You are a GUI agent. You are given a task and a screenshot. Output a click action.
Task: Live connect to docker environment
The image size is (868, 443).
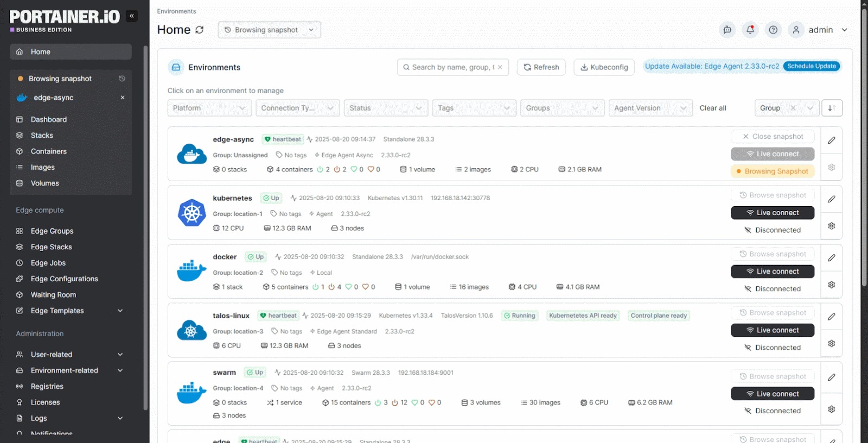tap(773, 271)
